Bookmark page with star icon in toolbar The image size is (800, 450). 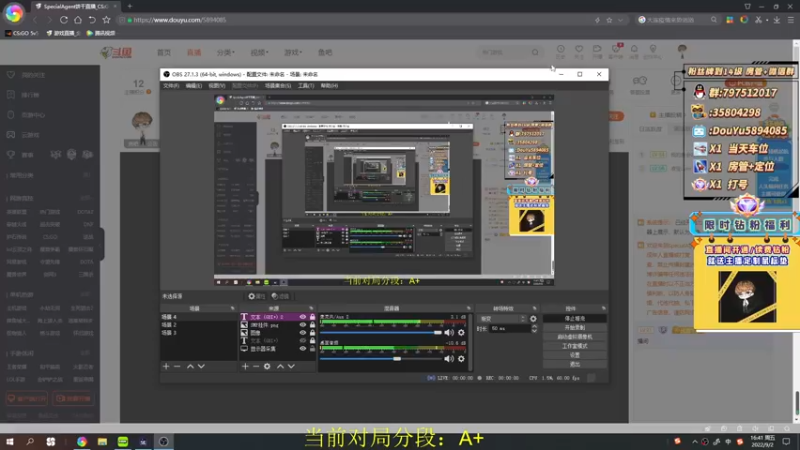click(x=106, y=20)
